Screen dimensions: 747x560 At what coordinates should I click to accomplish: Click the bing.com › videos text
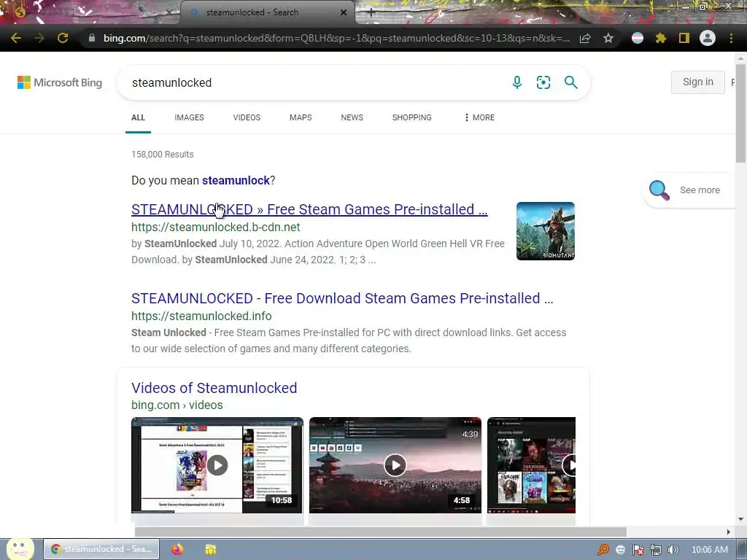click(177, 405)
